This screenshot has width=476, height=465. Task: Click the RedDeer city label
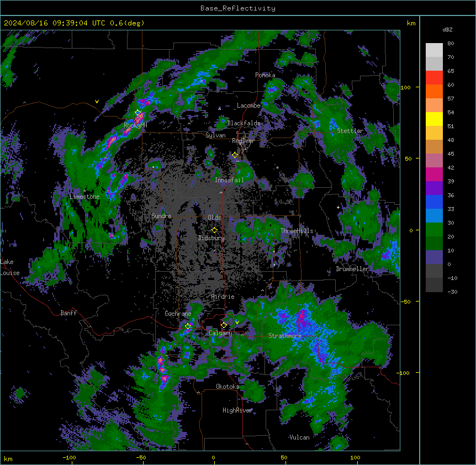click(243, 141)
